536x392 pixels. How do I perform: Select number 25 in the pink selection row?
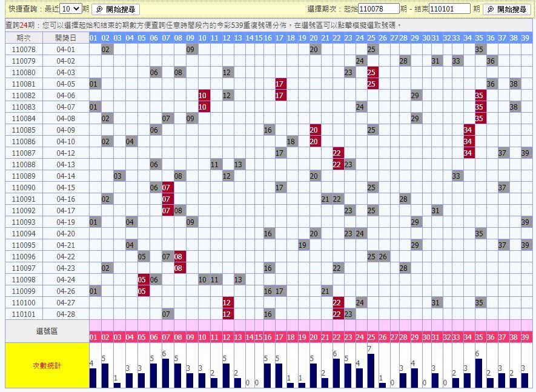(371, 337)
